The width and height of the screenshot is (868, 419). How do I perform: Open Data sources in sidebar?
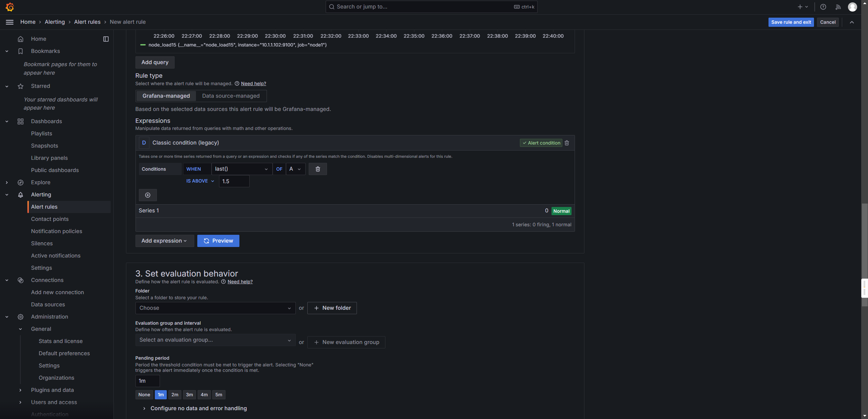tap(48, 305)
